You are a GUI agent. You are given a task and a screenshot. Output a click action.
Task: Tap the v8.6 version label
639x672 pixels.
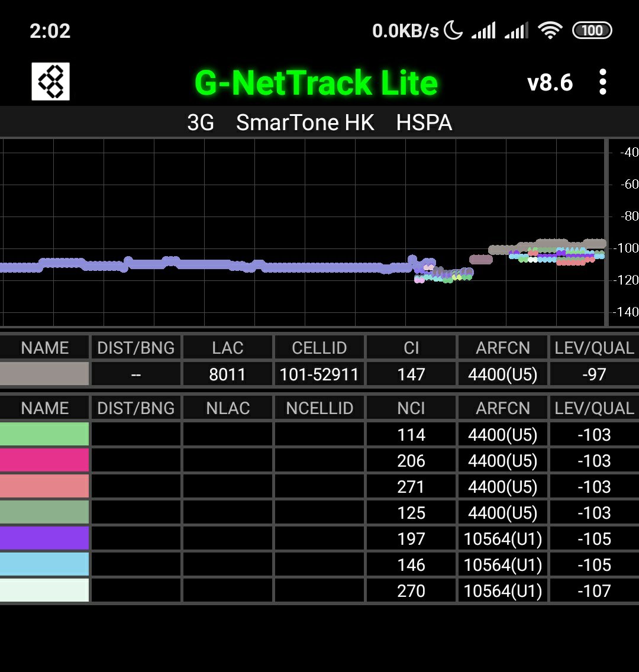[x=550, y=82]
